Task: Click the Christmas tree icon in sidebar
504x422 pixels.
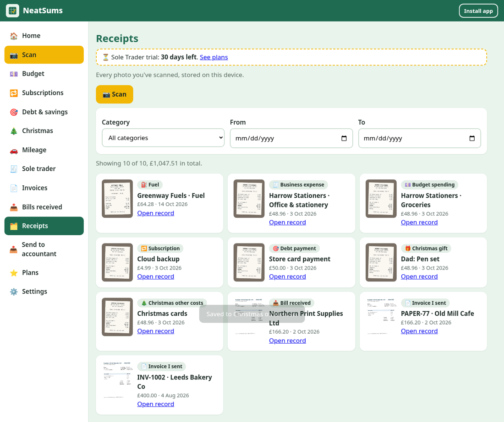Action: (x=14, y=131)
